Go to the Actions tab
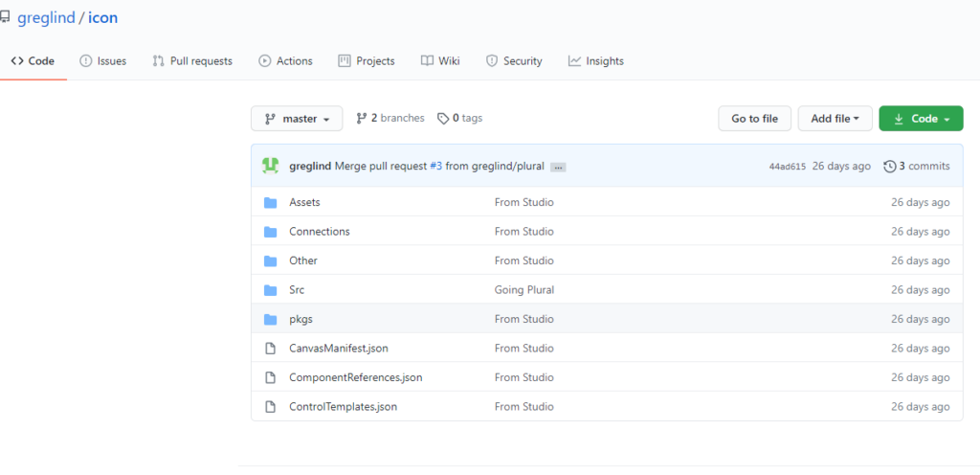980x475 pixels. point(285,61)
